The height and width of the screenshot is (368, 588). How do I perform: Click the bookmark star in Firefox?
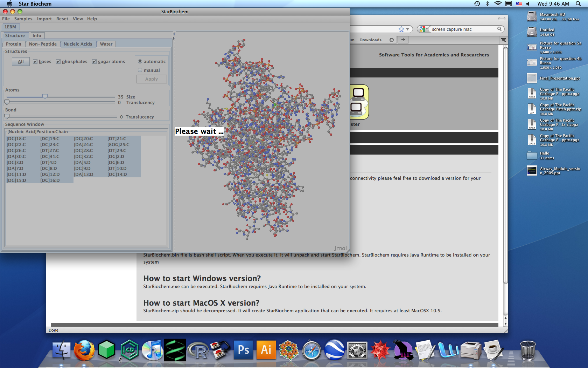tap(401, 29)
